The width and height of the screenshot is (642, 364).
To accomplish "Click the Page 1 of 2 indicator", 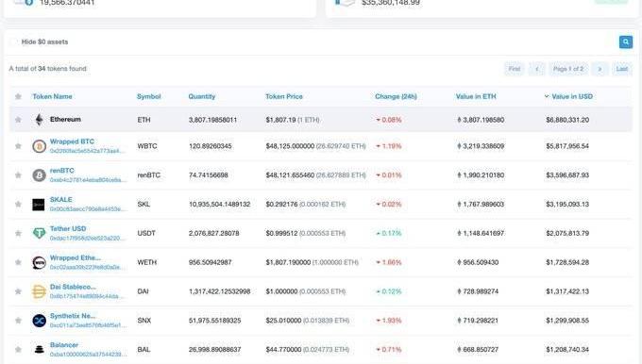I will click(x=568, y=69).
